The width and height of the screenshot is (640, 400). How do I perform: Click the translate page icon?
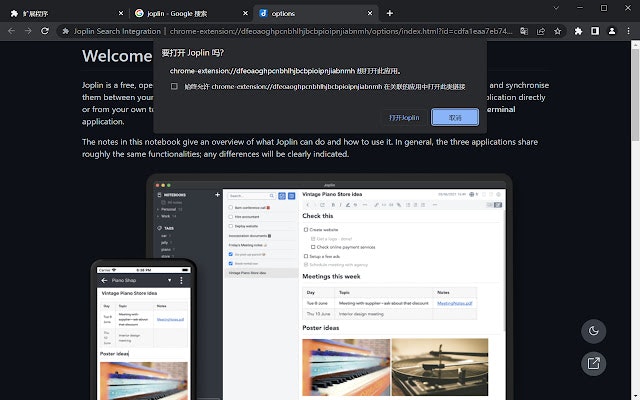(x=524, y=31)
